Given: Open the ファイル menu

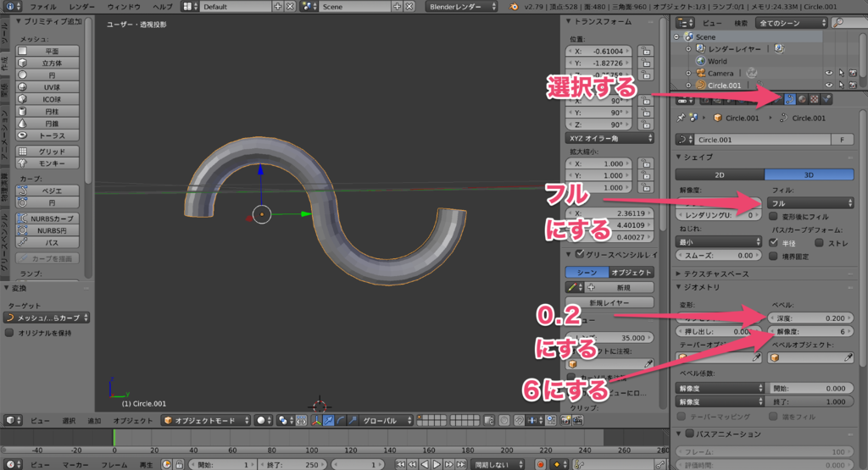Looking at the screenshot, I should point(43,7).
